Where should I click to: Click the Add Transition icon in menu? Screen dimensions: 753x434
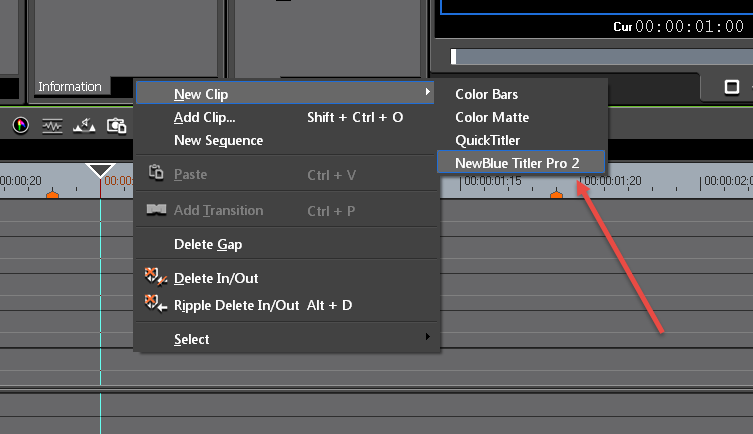pos(156,210)
